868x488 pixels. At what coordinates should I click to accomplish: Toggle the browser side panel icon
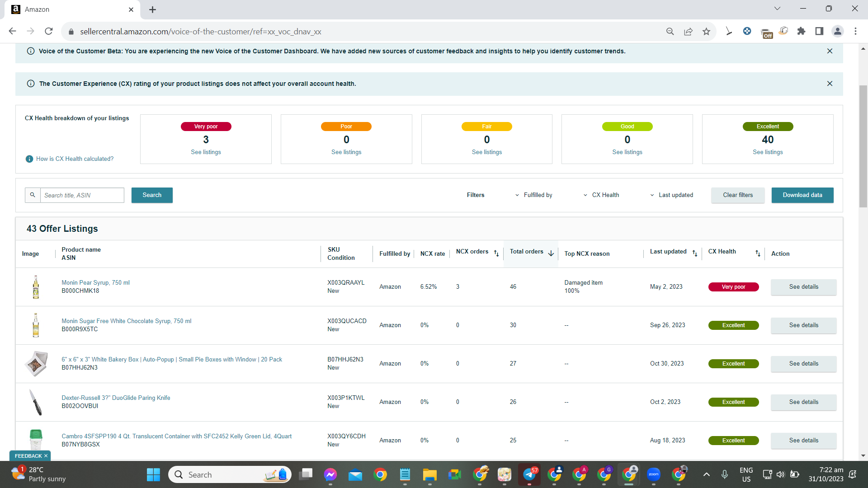(819, 31)
